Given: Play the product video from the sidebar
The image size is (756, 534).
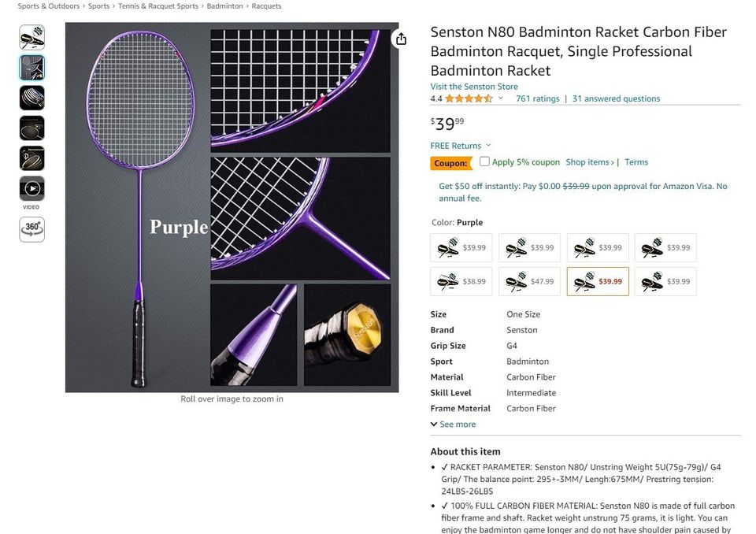Looking at the screenshot, I should tap(31, 187).
